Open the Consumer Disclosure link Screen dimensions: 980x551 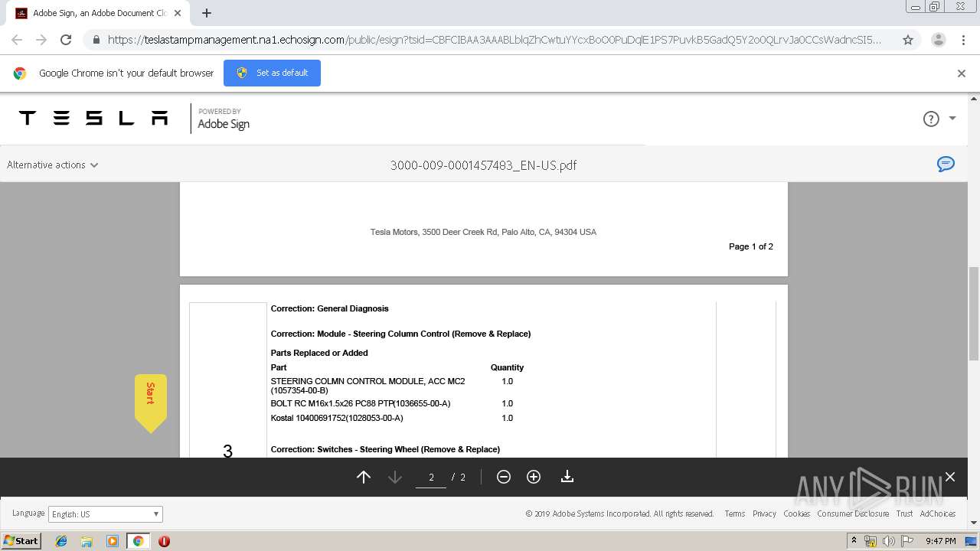pyautogui.click(x=853, y=514)
